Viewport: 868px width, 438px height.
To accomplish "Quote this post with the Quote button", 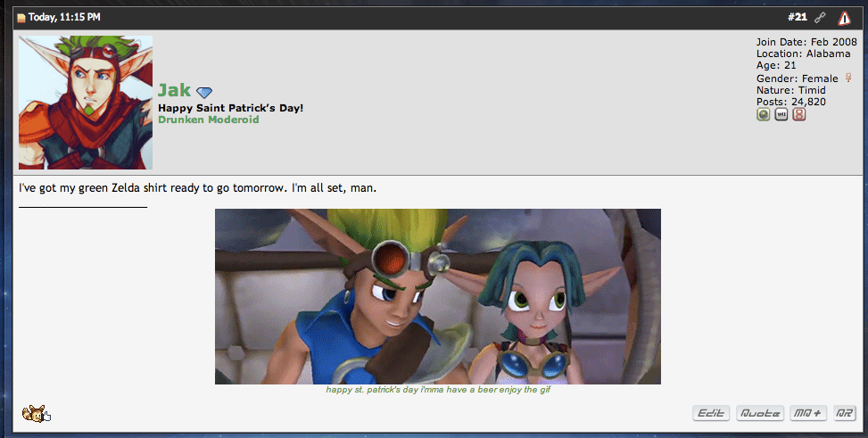I will pos(760,413).
